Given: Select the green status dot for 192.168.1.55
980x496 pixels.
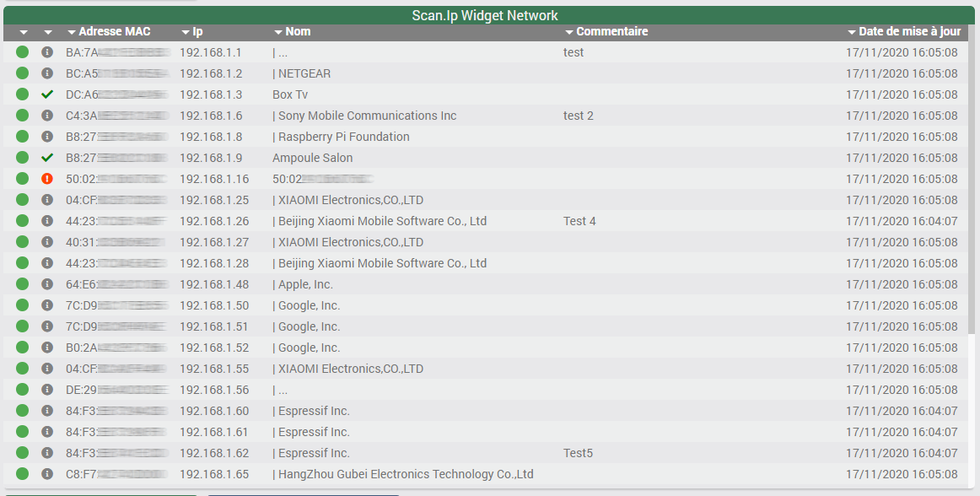Looking at the screenshot, I should (23, 369).
